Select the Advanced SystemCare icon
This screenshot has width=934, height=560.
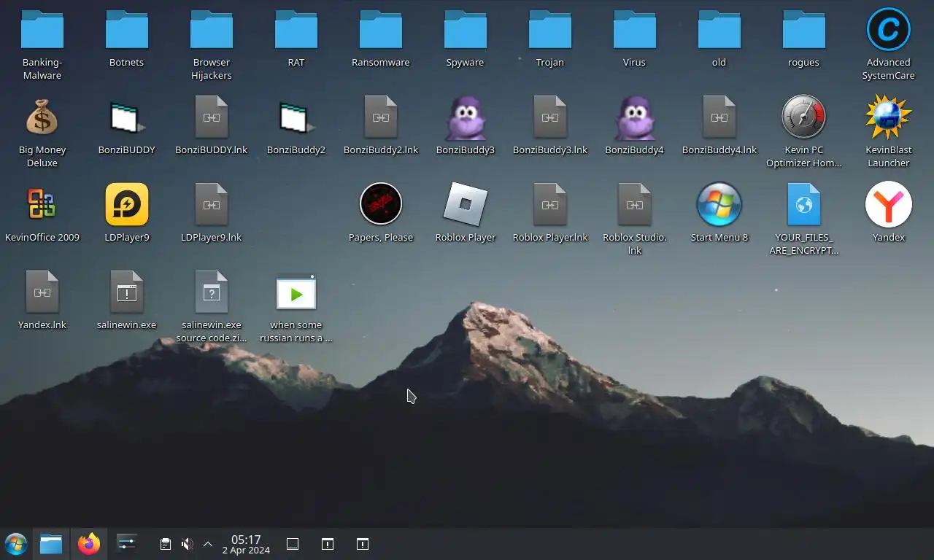pos(889,30)
